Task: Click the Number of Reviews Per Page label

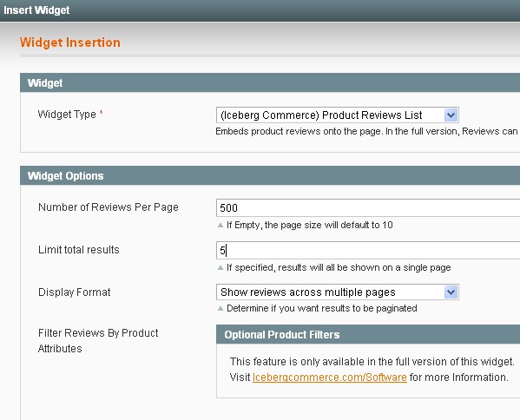Action: coord(109,207)
